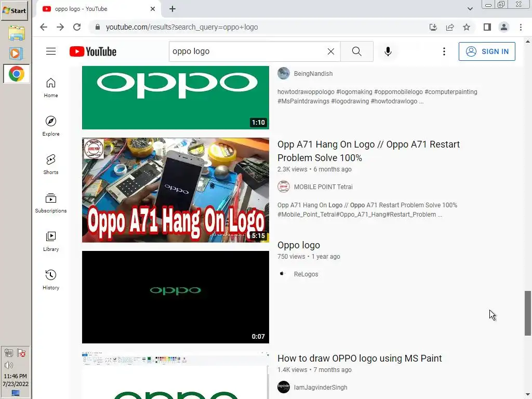Open the Chrome profile avatar
Viewport: 532px width, 399px height.
(x=504, y=27)
